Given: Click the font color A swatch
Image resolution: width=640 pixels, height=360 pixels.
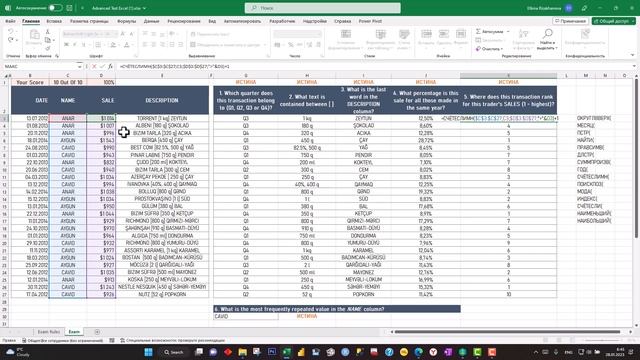Looking at the screenshot, I should tap(127, 44).
